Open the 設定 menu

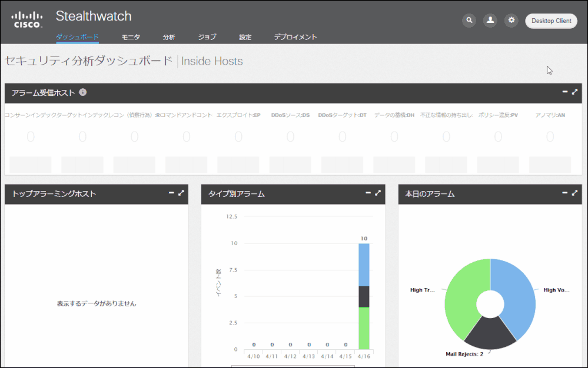(245, 37)
